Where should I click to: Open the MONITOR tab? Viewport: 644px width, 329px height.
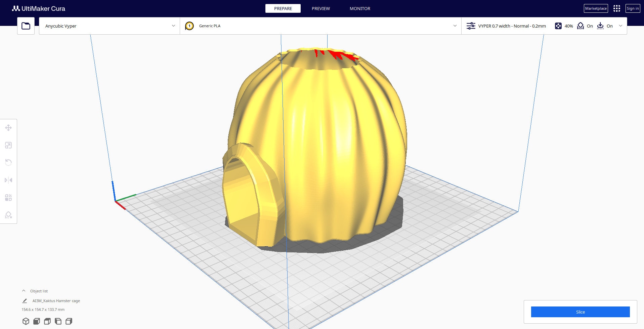coord(360,8)
